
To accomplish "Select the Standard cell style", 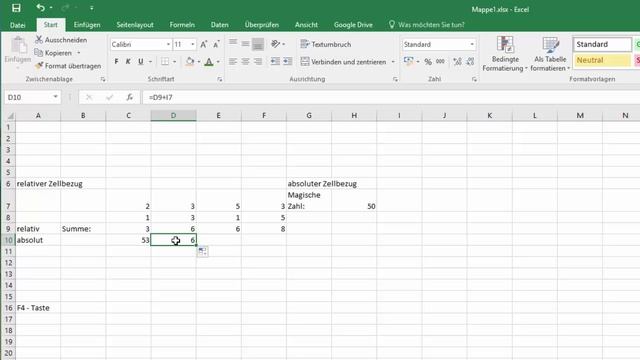I will 602,44.
